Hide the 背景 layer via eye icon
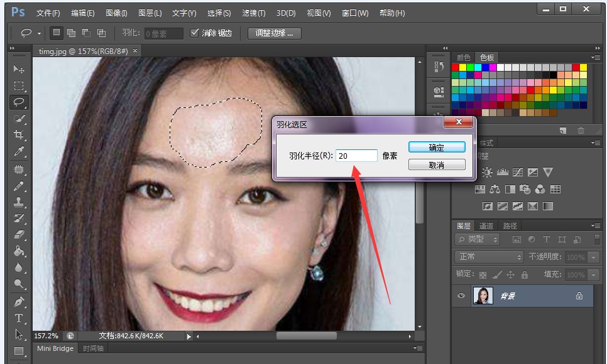This screenshot has height=364, width=607. (461, 296)
